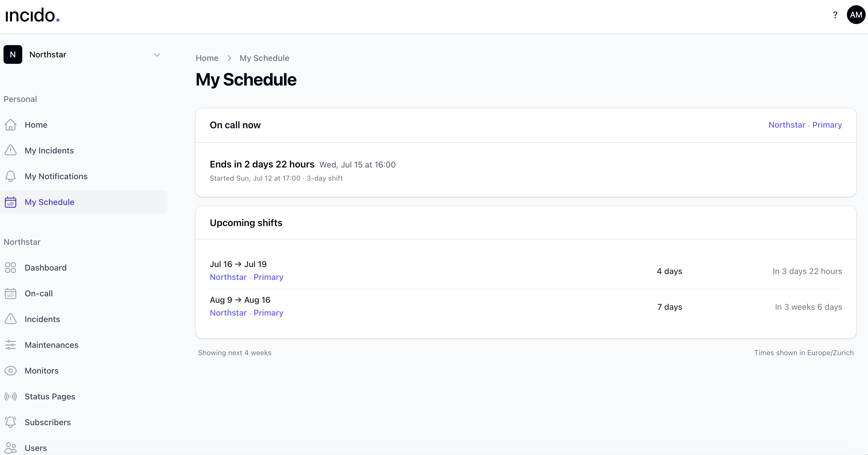Click the 'Personal' sidebar section label

pos(20,99)
